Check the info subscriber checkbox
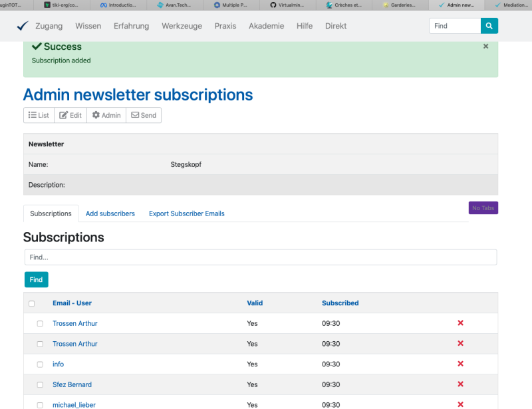Screen dimensions: 532x409 coord(40,364)
